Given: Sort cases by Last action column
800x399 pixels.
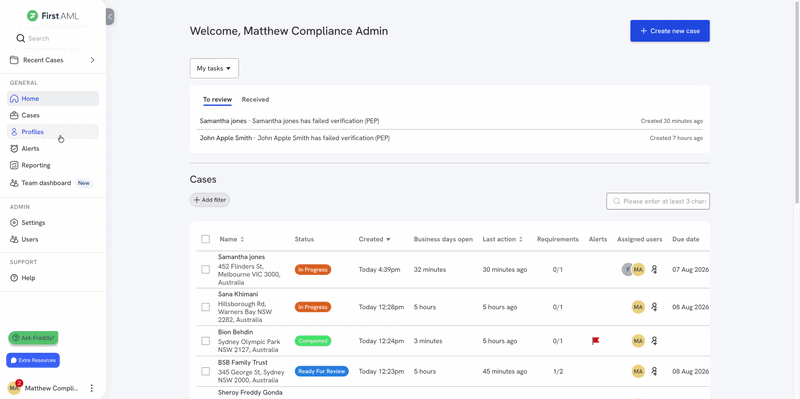Looking at the screenshot, I should [503, 239].
